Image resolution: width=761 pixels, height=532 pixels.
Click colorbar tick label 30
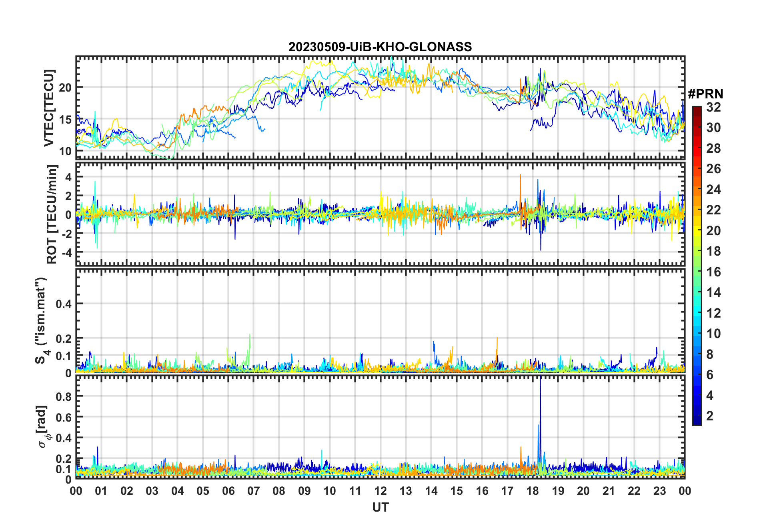[x=713, y=128]
